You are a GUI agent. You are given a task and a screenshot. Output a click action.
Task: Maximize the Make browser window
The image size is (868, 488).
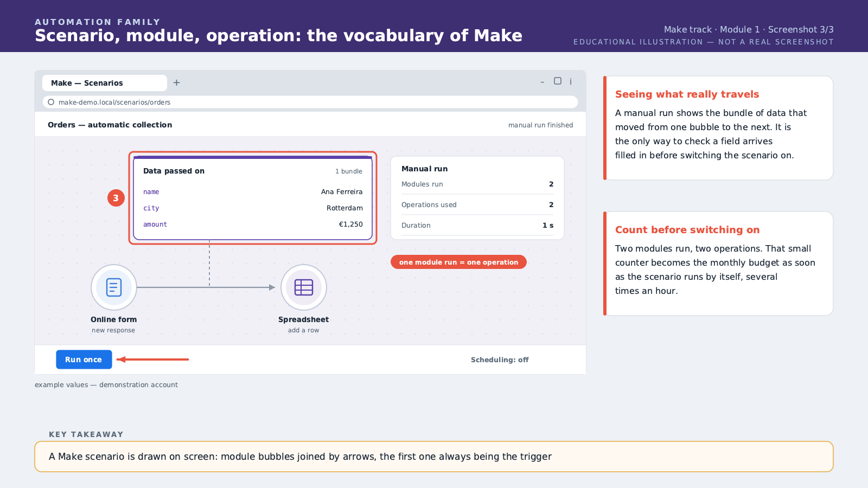558,81
